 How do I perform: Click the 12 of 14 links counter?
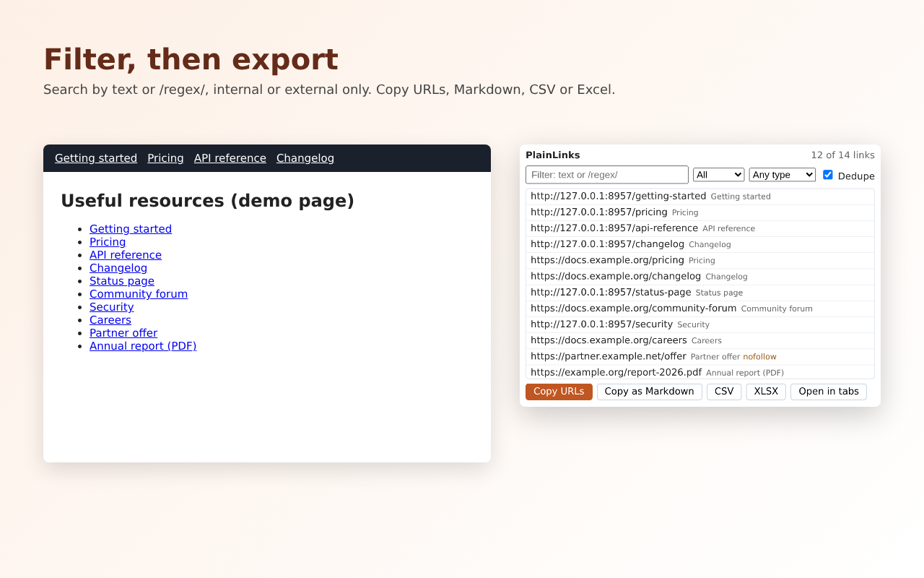tap(842, 155)
